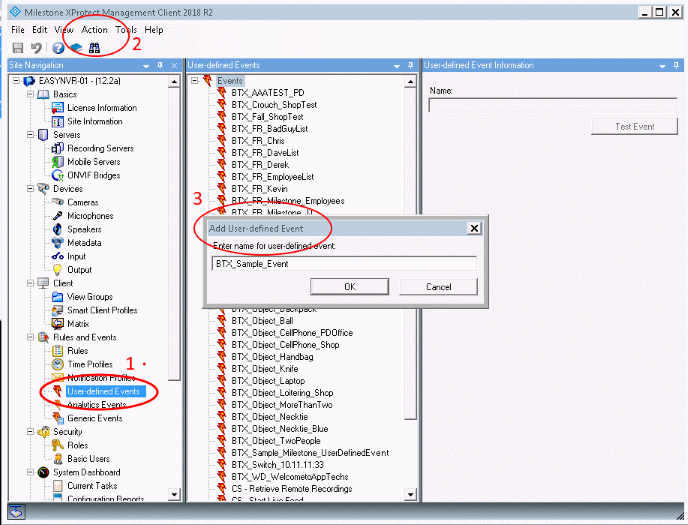Pin the User-defined Event Information panel
The height and width of the screenshot is (525, 688).
(x=676, y=65)
